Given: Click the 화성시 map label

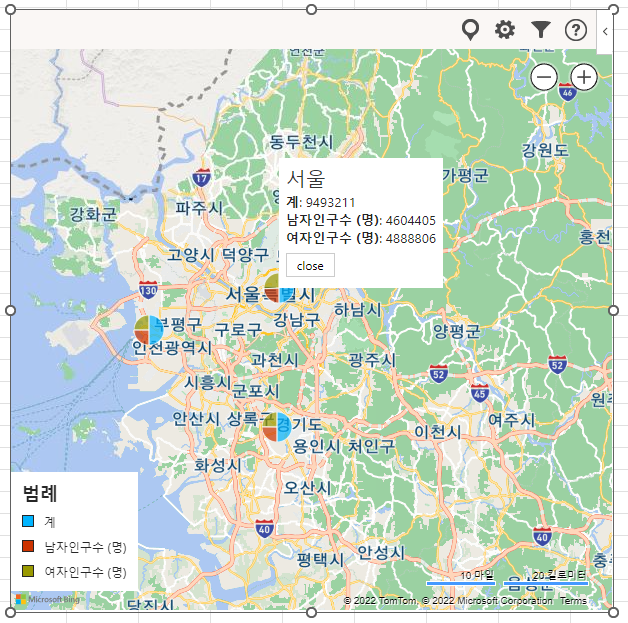Looking at the screenshot, I should tap(217, 465).
